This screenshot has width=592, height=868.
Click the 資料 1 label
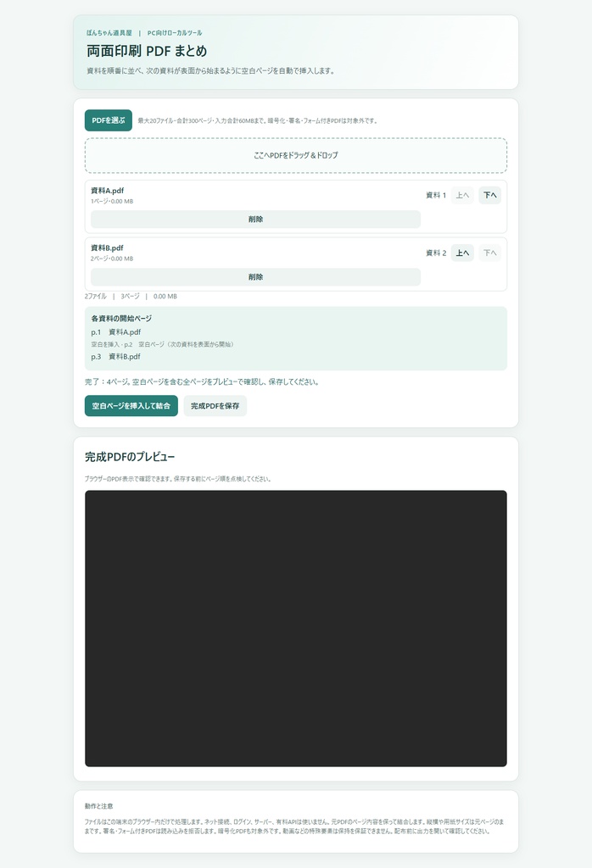point(436,196)
